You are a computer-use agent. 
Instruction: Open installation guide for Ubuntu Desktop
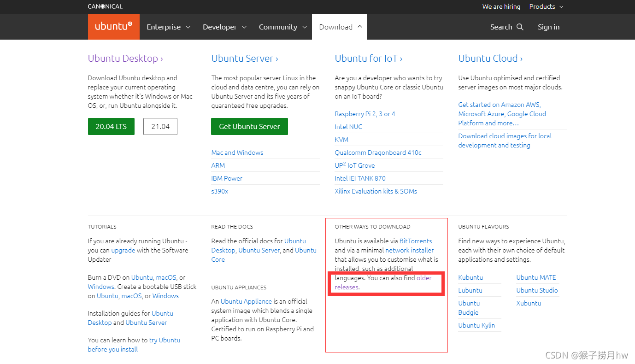coord(130,318)
